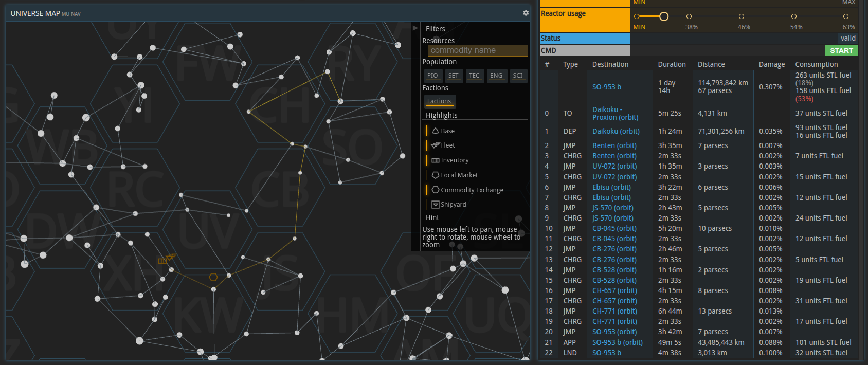Click the reactor usage slider handle
Image resolution: width=868 pixels, height=365 pixels.
(x=664, y=16)
